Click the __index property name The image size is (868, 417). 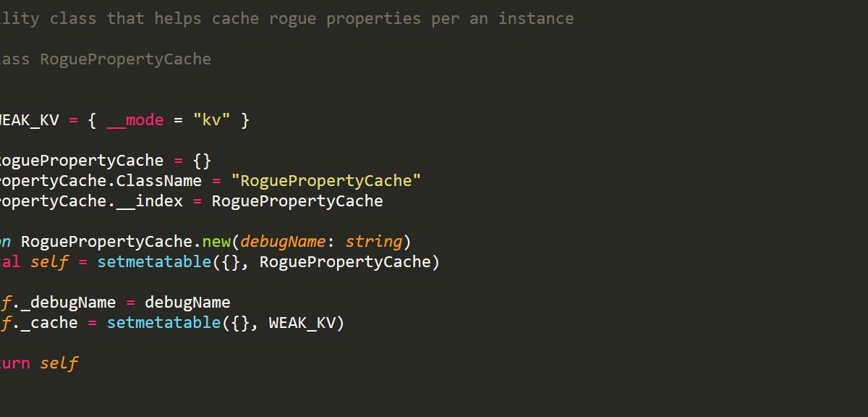[149, 201]
